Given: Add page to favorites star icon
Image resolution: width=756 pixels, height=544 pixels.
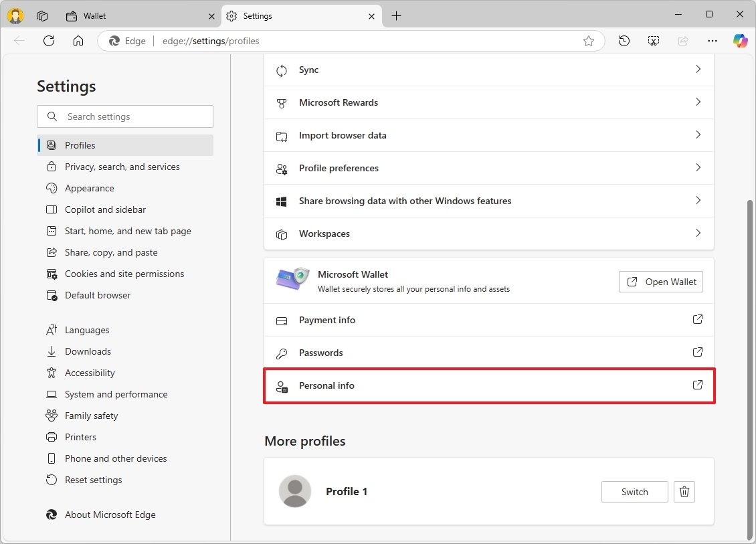Looking at the screenshot, I should (588, 41).
